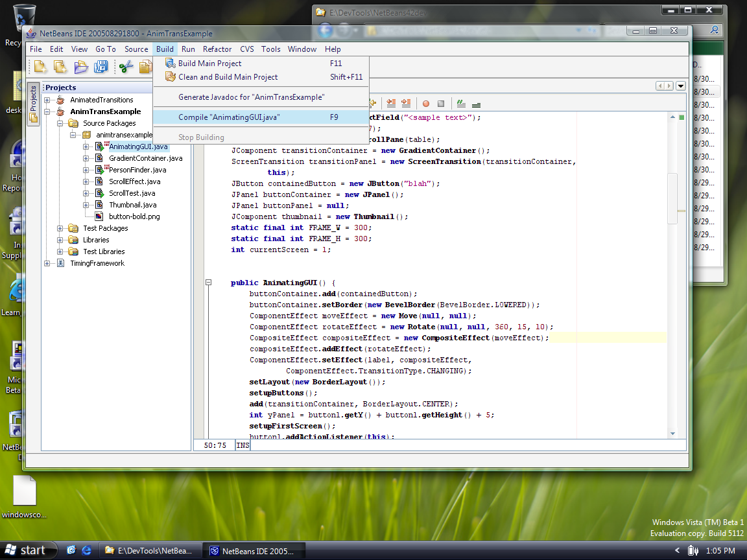Open the File menu
The image size is (747, 560).
pos(36,49)
